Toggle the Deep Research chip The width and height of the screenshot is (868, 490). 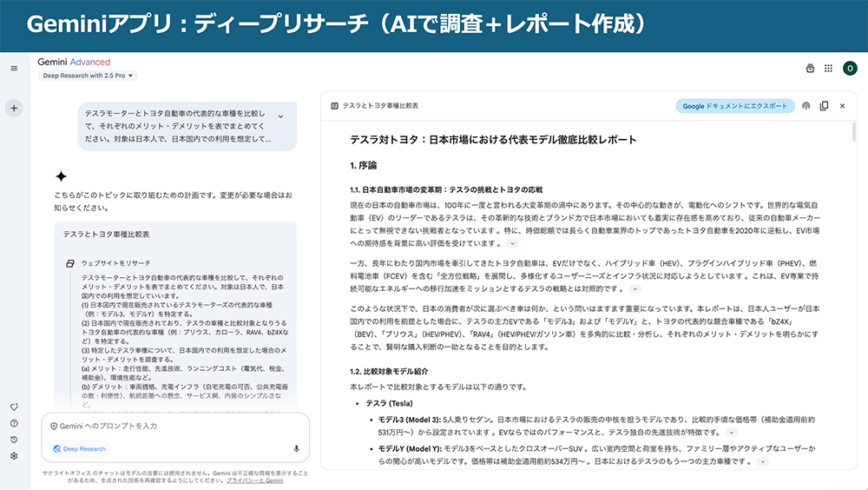point(80,448)
